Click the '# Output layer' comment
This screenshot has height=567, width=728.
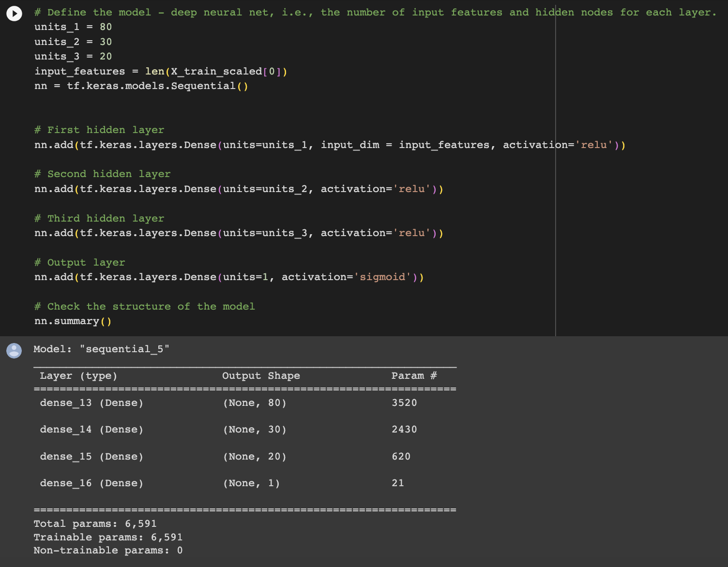coord(79,262)
